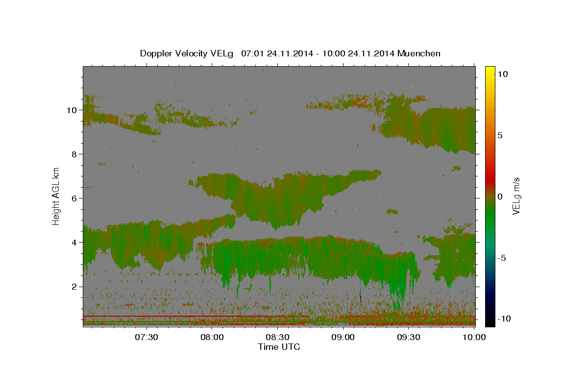Viewport: 588px width, 392px height.
Task: Click the height axis label 4
Action: click(x=74, y=243)
